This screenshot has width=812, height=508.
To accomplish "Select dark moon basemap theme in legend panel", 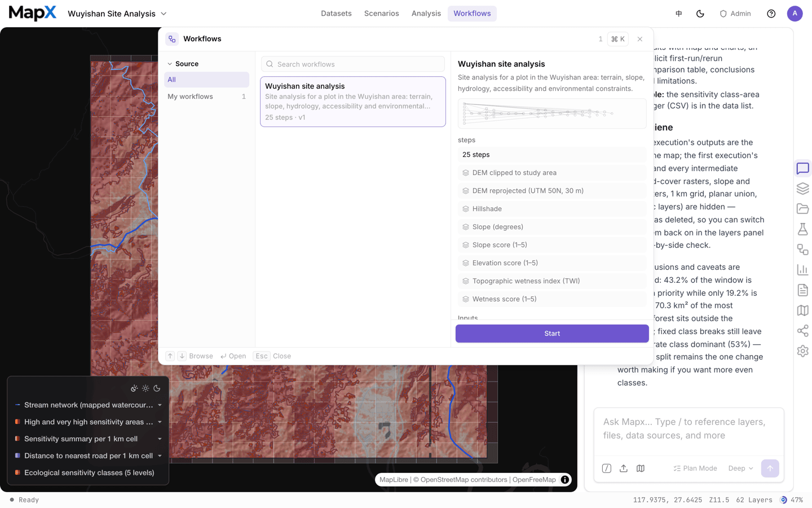I will [157, 388].
